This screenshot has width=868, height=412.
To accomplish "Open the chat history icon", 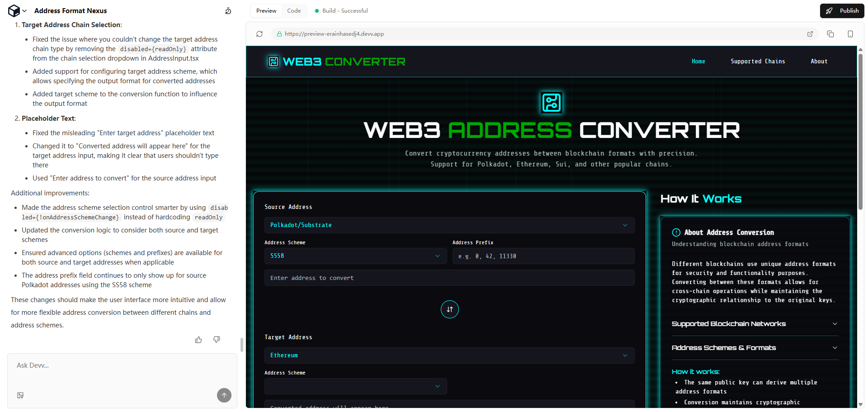I will pos(228,11).
